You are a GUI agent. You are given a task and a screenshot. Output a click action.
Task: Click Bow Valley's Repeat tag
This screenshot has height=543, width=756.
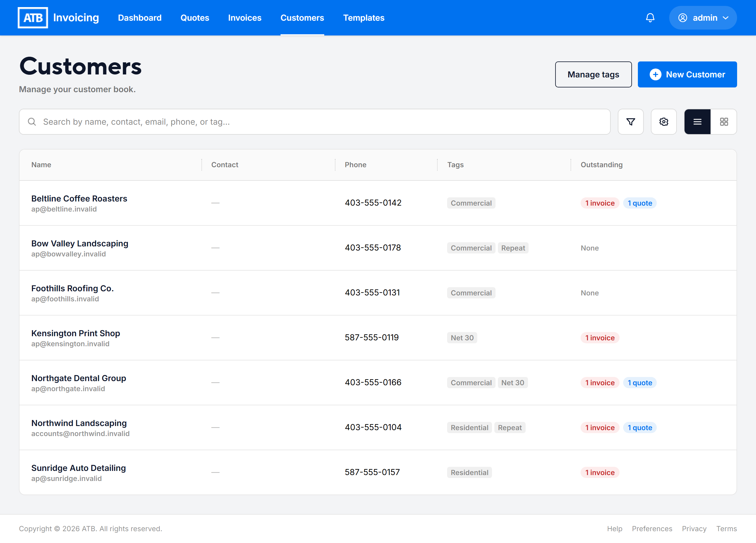point(513,248)
